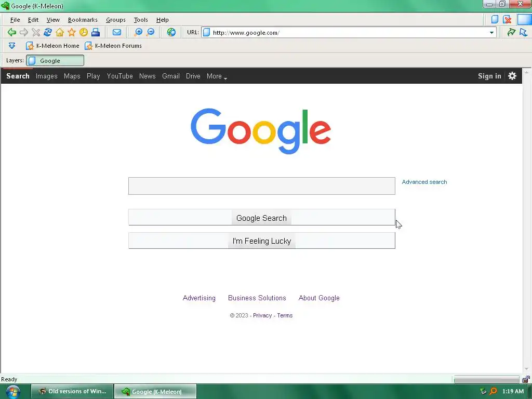Zoom out with the magnifier minus icon

[x=150, y=32]
